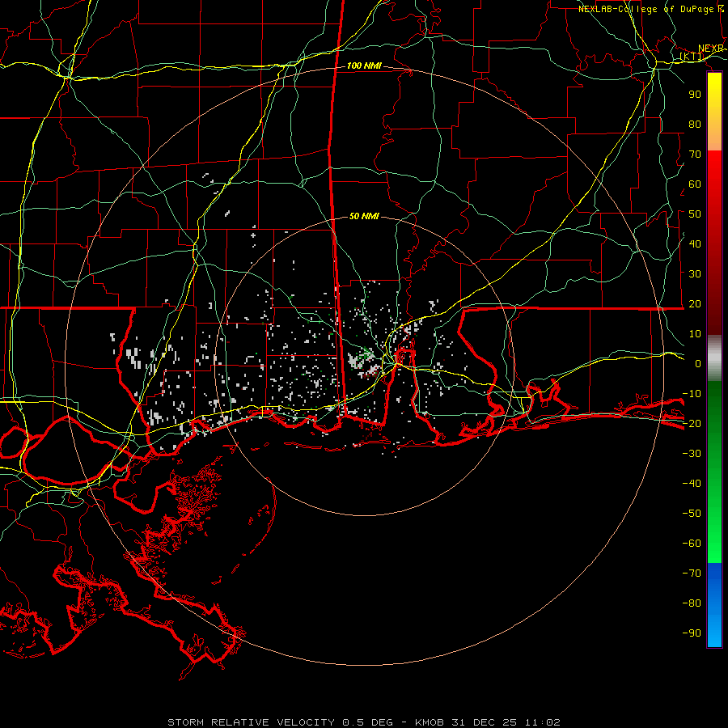Click the -10 value on the velocity scale
The height and width of the screenshot is (728, 728).
(692, 394)
